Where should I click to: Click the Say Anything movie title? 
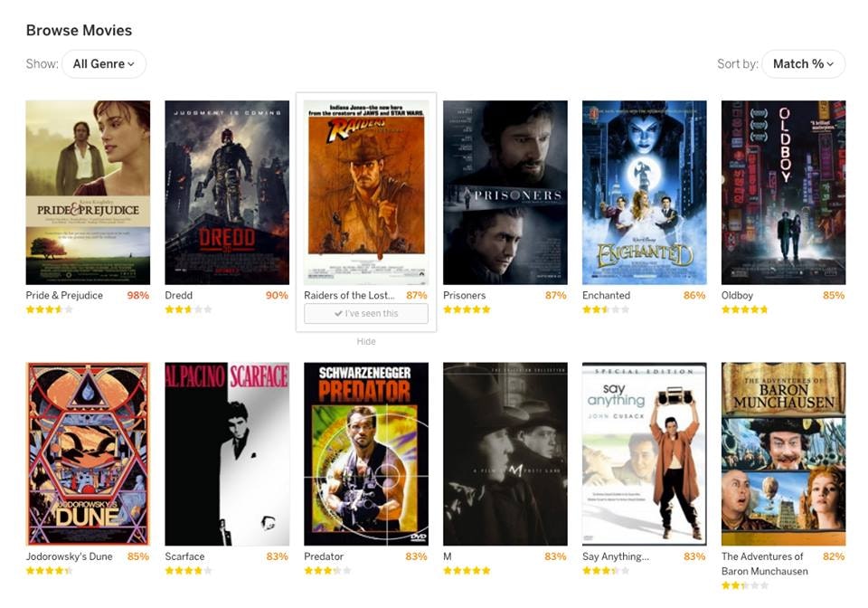coord(616,556)
